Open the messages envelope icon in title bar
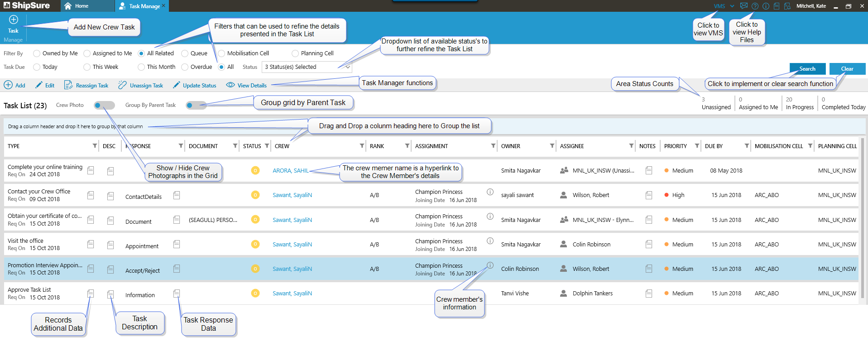The height and width of the screenshot is (342, 868). click(x=743, y=6)
